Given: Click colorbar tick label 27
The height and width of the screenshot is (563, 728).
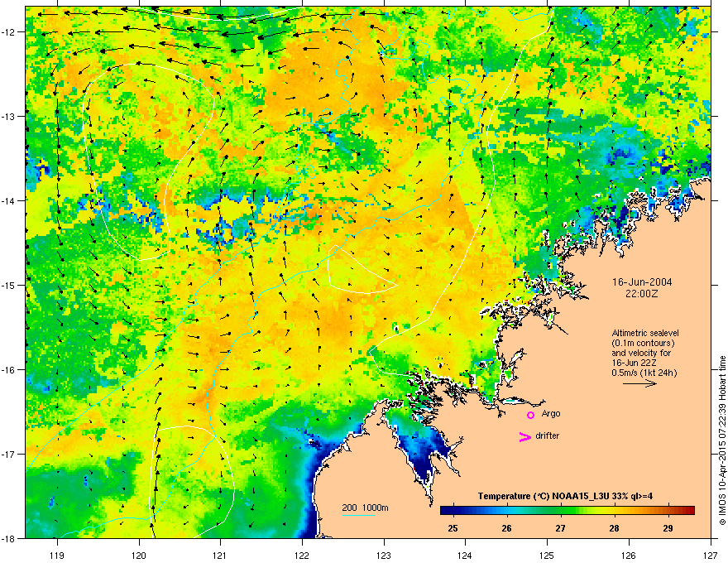Looking at the screenshot, I should (x=560, y=528).
